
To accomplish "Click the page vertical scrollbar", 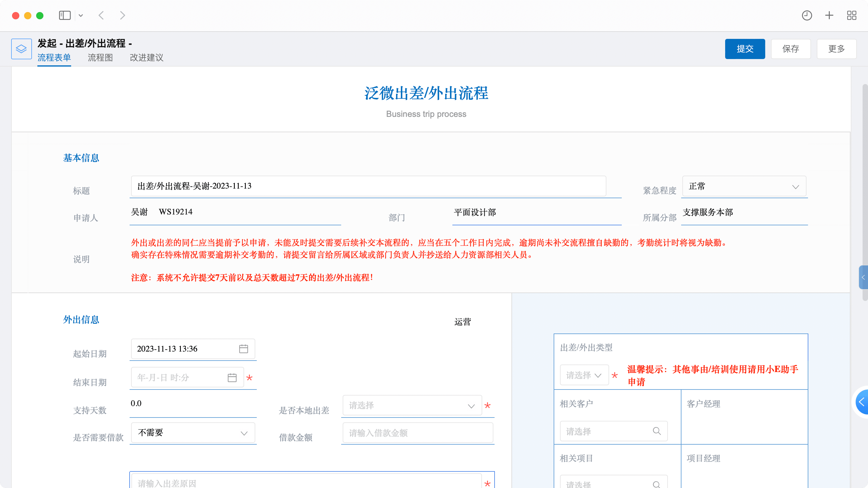I will [x=865, y=192].
